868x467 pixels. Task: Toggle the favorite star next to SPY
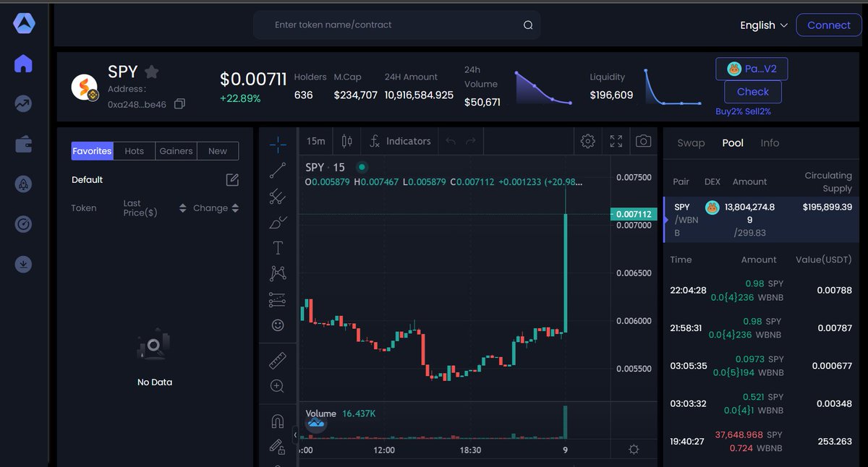click(x=151, y=72)
